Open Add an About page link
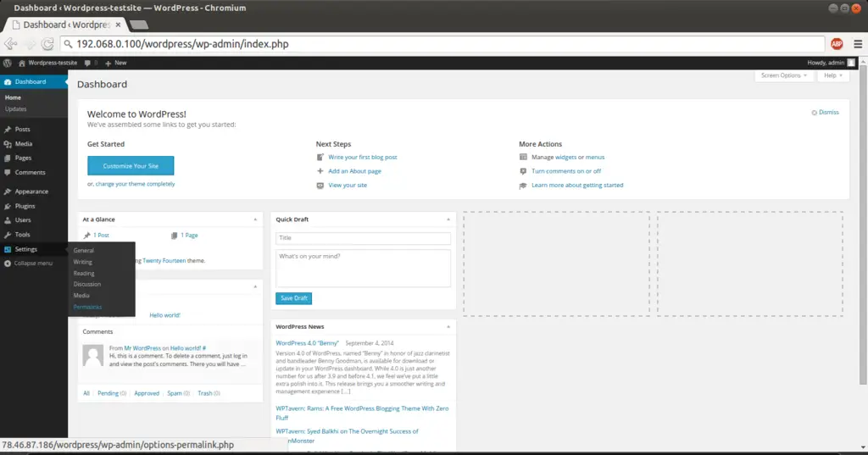This screenshot has height=455, width=868. [355, 172]
